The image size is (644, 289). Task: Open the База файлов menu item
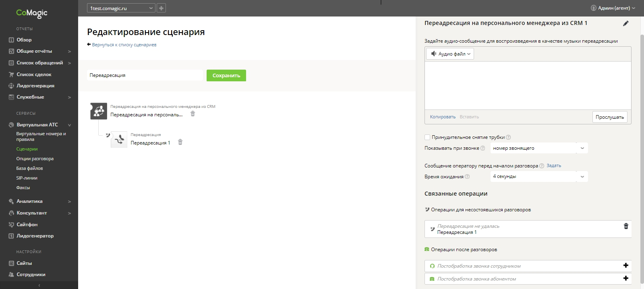coord(29,168)
